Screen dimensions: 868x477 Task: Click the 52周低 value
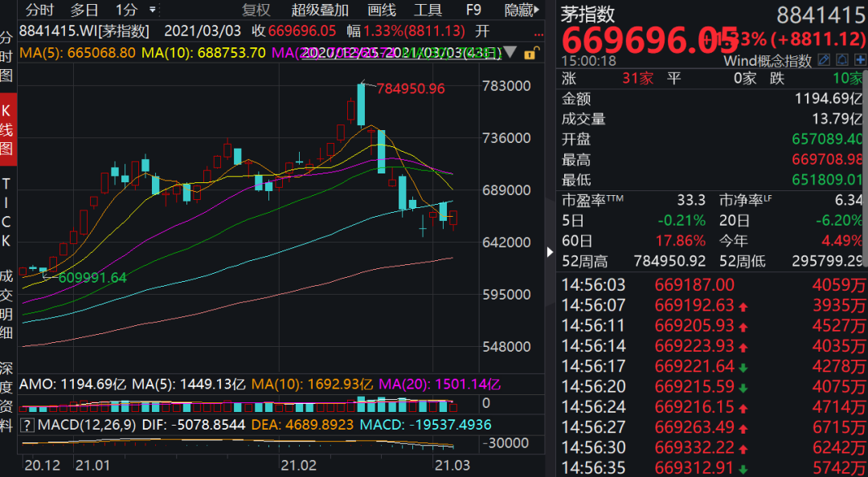click(x=828, y=261)
